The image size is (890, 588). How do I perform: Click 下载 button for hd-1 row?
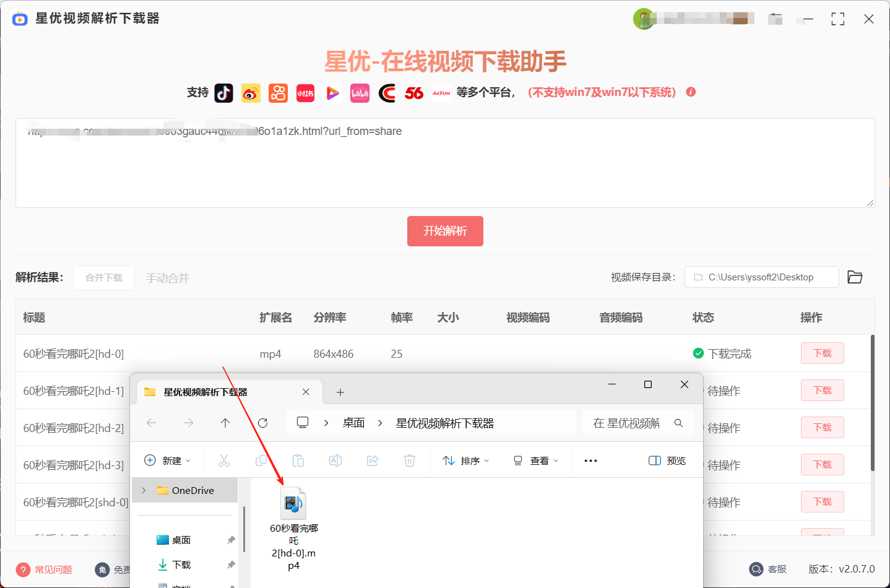point(823,390)
